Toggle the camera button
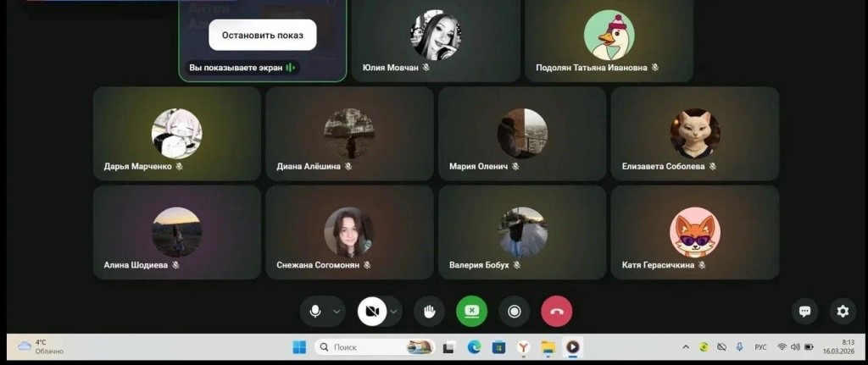The image size is (868, 365). pos(372,312)
